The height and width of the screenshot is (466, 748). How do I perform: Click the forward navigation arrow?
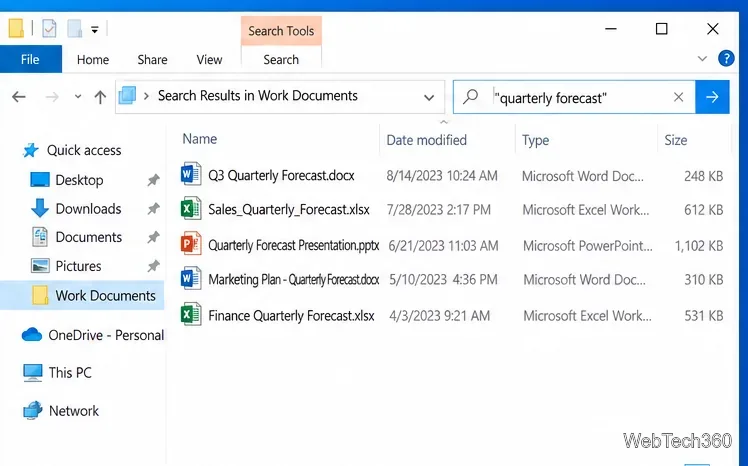(52, 97)
